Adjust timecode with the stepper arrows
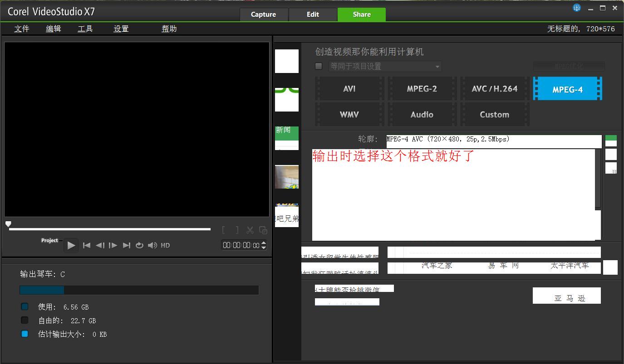This screenshot has width=624, height=364. click(x=264, y=245)
